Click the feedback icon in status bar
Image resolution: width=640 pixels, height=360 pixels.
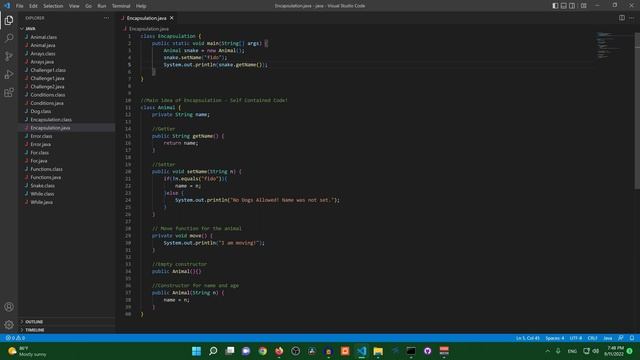[x=621, y=338]
